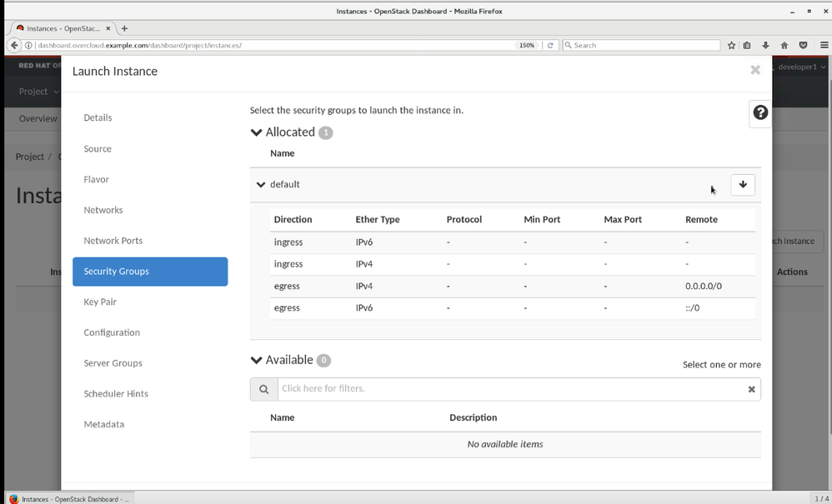The width and height of the screenshot is (832, 504).
Task: Deallocate the default security group with down arrow
Action: (x=742, y=185)
